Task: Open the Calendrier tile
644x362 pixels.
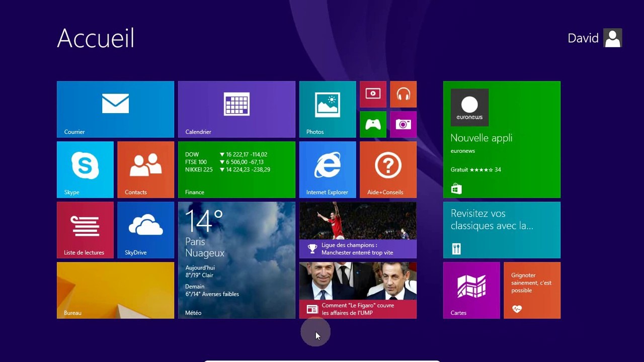Action: pos(236,109)
